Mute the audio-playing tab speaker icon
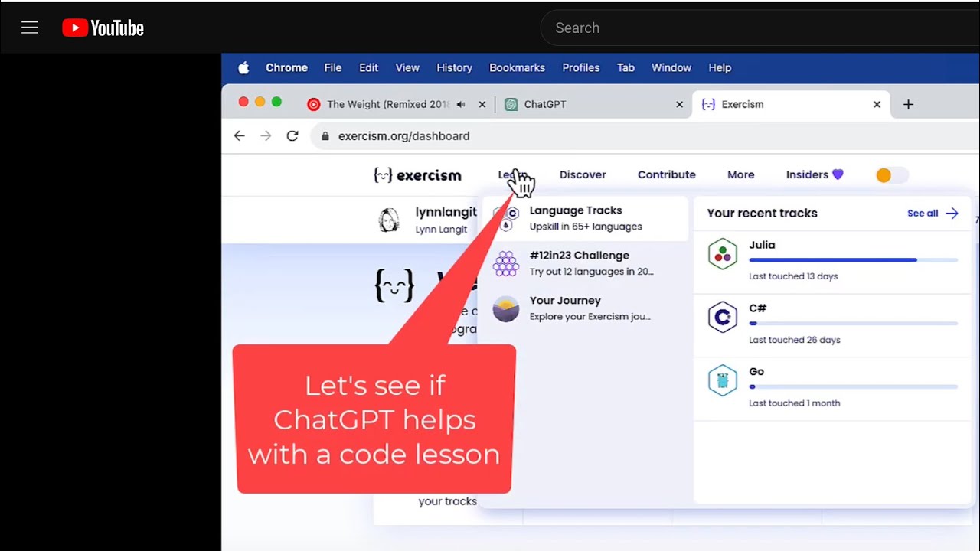The width and height of the screenshot is (980, 551). [461, 105]
